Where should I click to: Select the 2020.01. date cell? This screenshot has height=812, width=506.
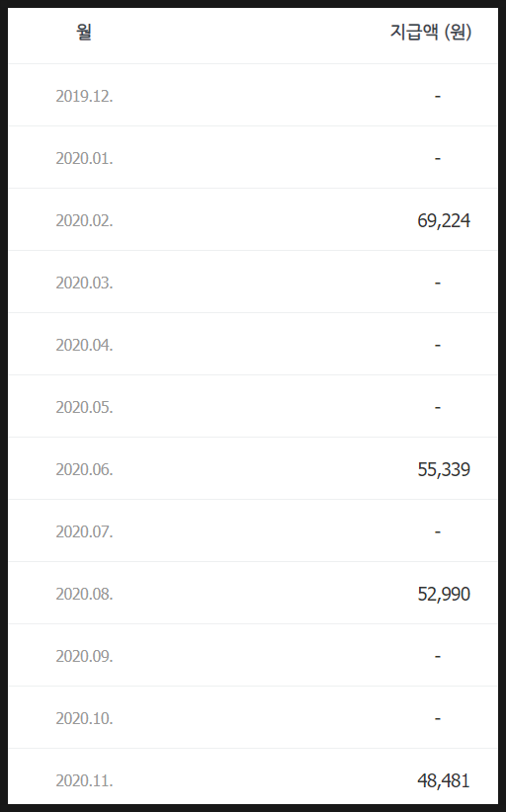pyautogui.click(x=84, y=158)
